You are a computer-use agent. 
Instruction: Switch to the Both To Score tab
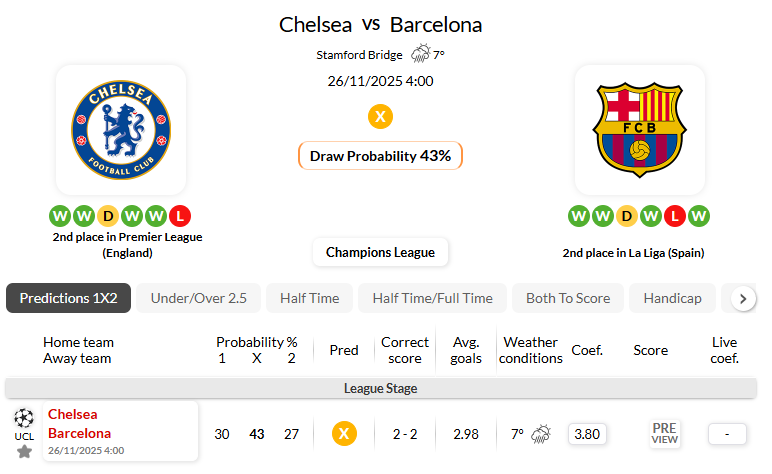pyautogui.click(x=568, y=298)
